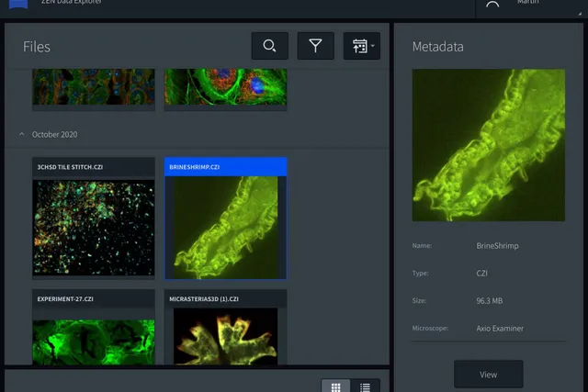Switch to grid view

tap(335, 386)
